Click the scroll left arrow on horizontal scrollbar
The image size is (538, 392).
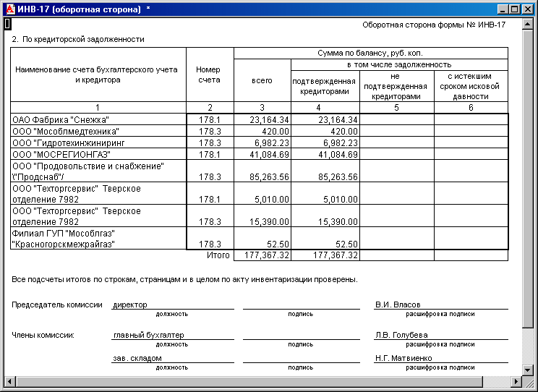(9, 381)
